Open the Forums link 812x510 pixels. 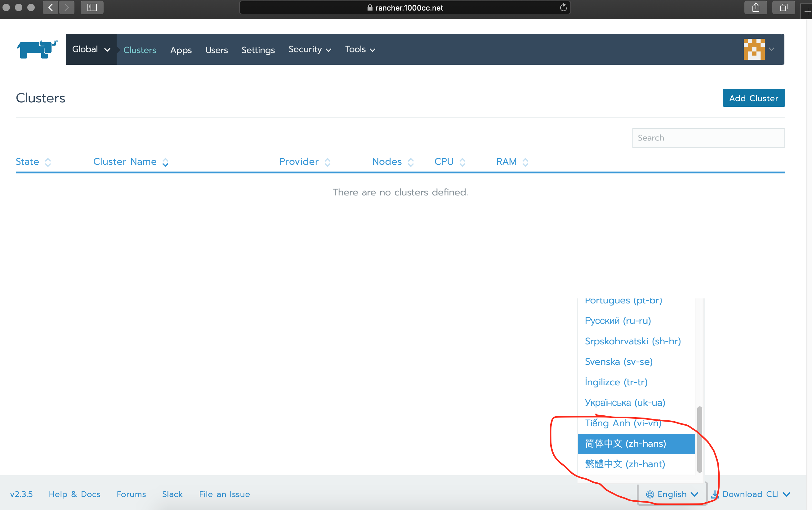131,494
